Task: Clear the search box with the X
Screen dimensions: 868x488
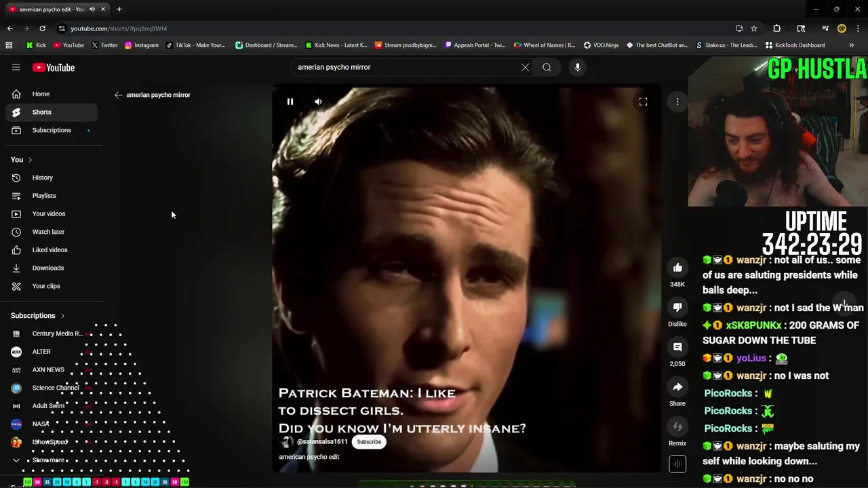Action: (x=525, y=67)
